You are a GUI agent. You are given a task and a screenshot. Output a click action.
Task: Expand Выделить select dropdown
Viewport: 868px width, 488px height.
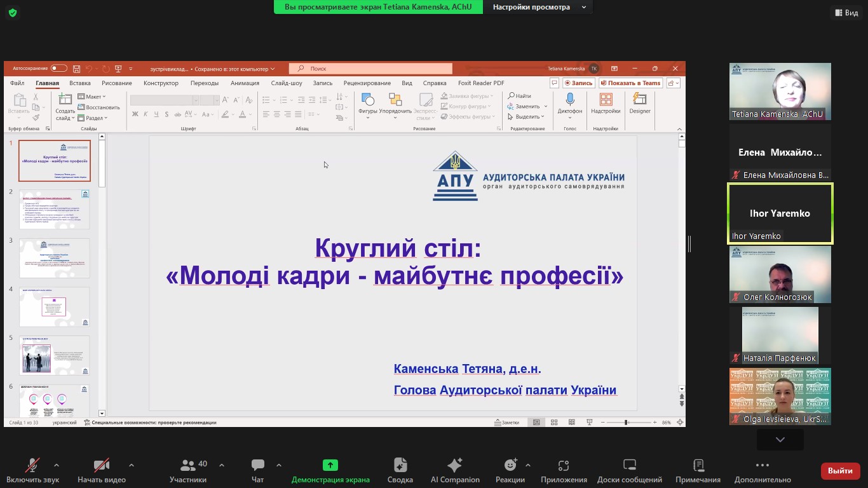526,116
